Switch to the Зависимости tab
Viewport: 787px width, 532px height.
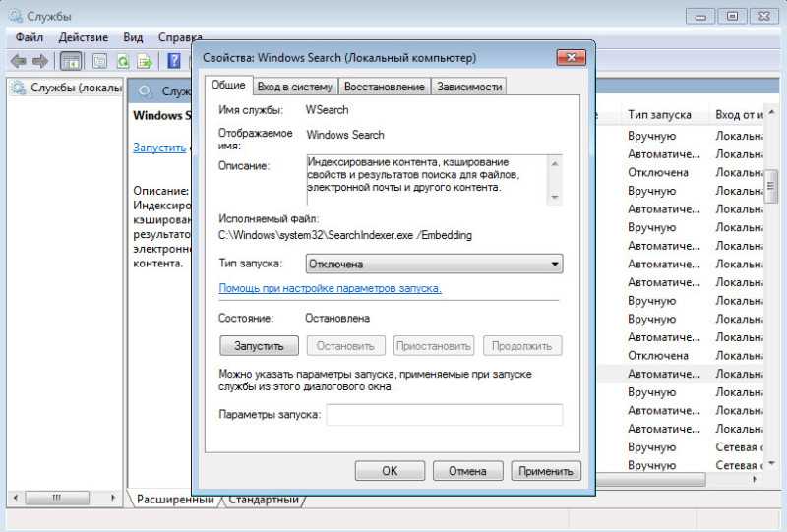click(x=469, y=87)
